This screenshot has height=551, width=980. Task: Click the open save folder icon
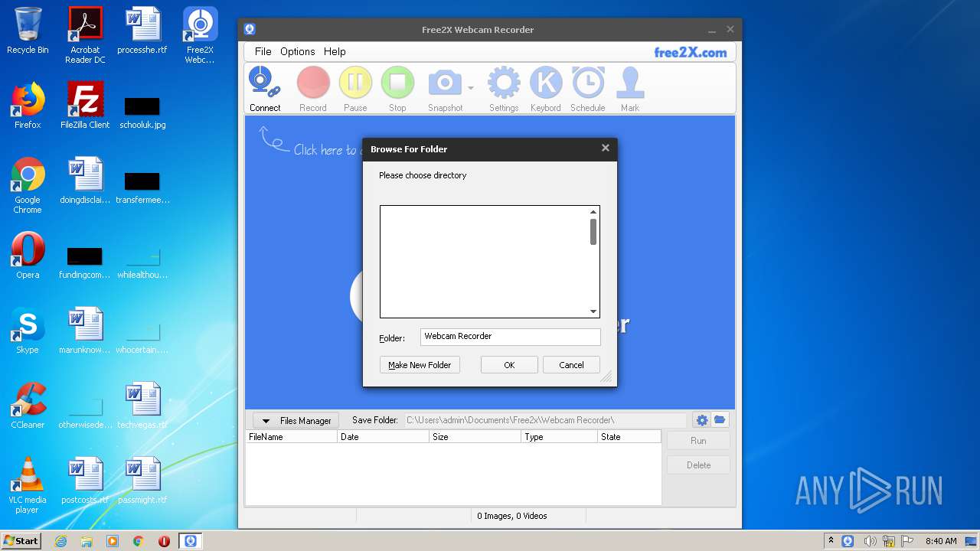pyautogui.click(x=720, y=420)
